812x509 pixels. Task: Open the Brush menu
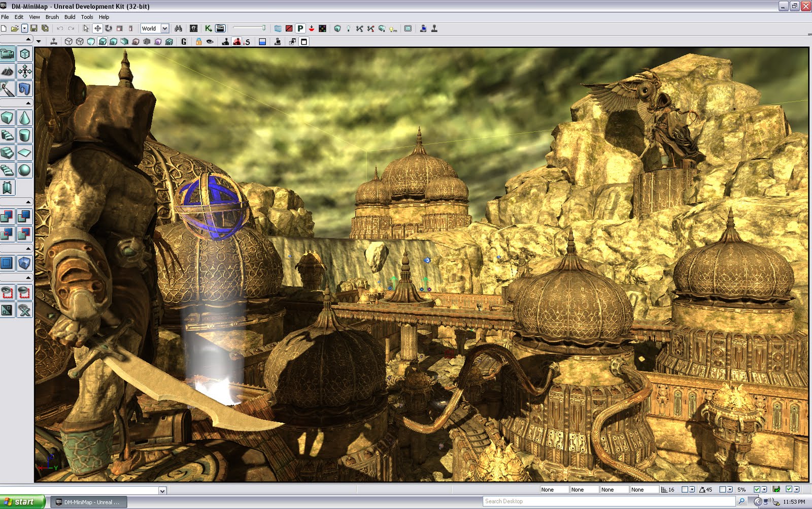(x=52, y=17)
